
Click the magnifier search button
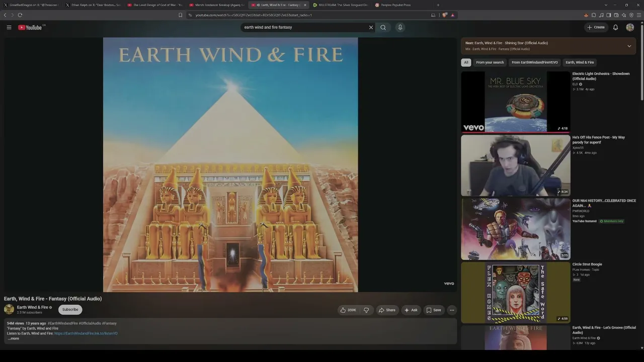pos(383,27)
